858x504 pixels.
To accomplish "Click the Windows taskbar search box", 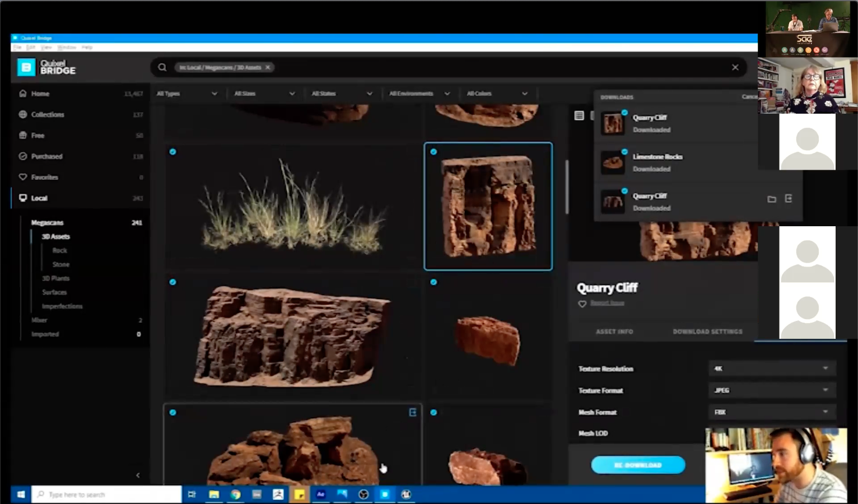I will (x=106, y=494).
